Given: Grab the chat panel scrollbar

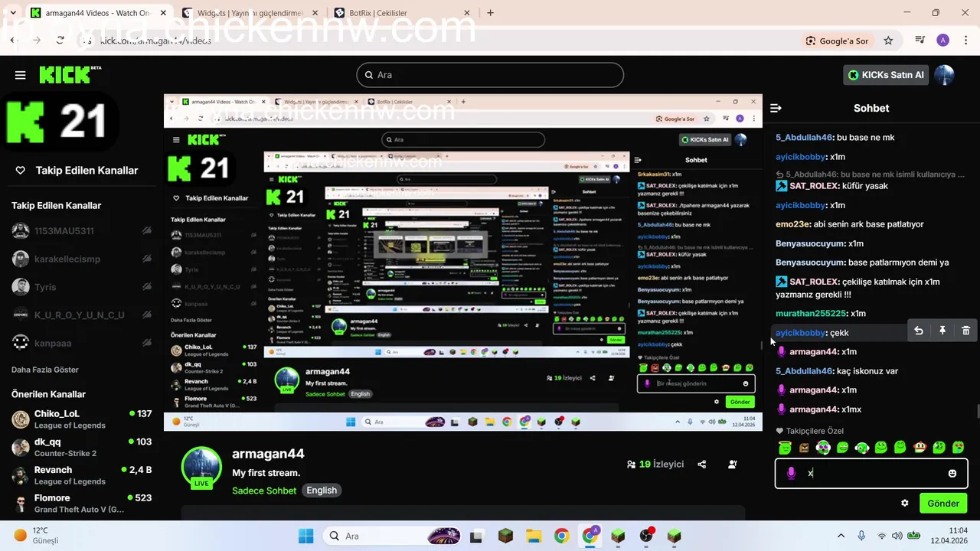Looking at the screenshot, I should [x=977, y=409].
